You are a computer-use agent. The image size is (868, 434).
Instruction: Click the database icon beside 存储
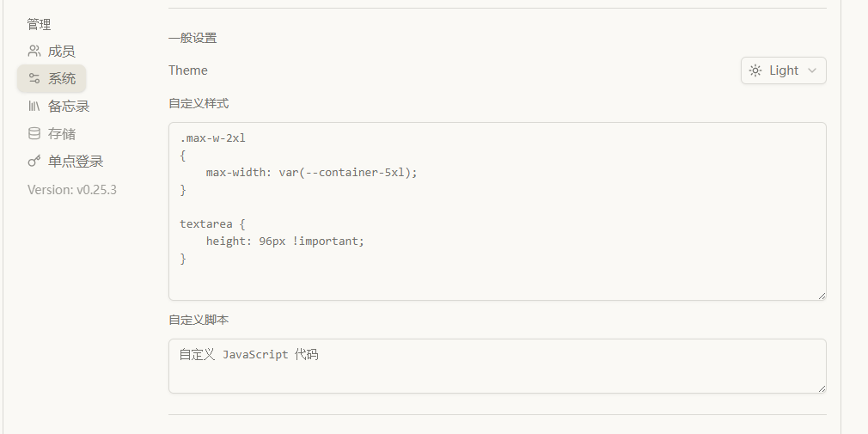tap(34, 134)
